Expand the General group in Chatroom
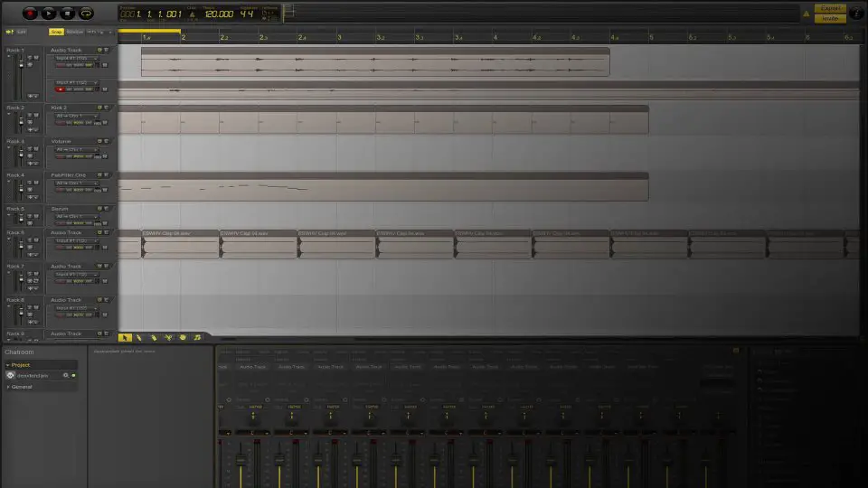The width and height of the screenshot is (868, 488). pyautogui.click(x=8, y=387)
